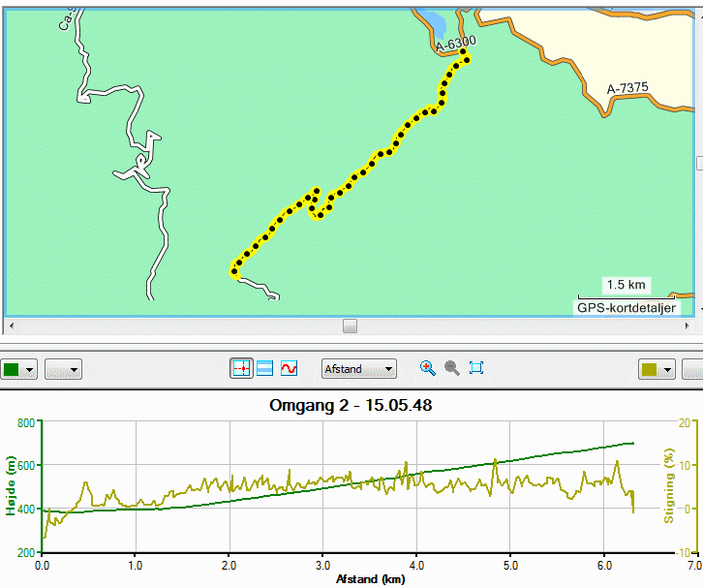Viewport: 703px width, 588px height.
Task: Click the fit-to-window zoom icon
Action: tap(476, 368)
